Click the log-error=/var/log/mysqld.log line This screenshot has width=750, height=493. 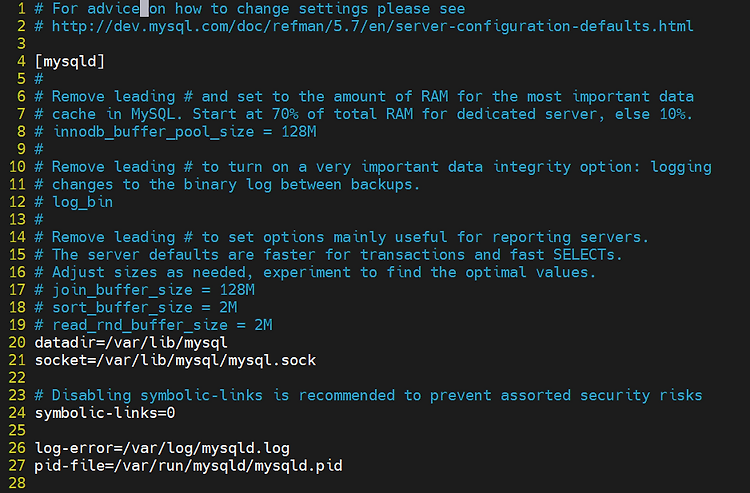[162, 448]
